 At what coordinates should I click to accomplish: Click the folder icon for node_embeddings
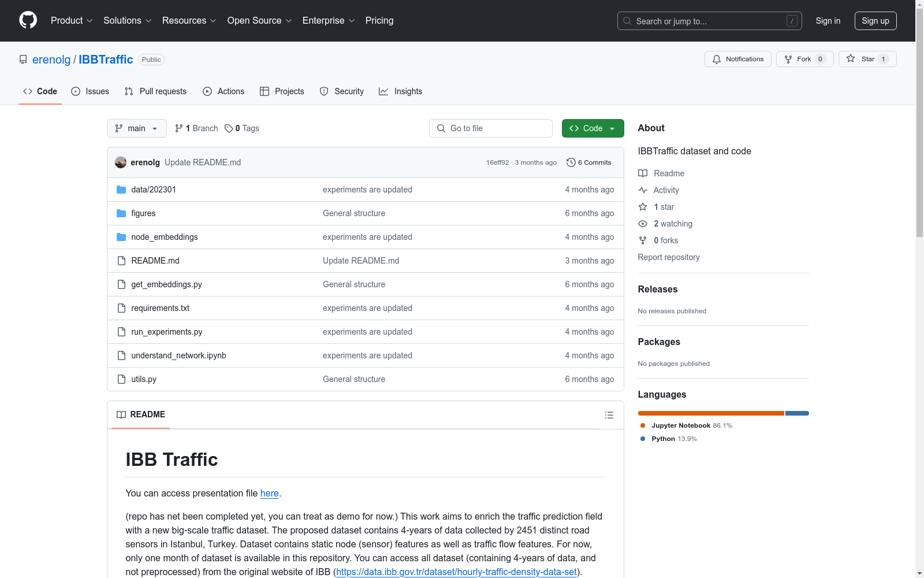[x=121, y=237]
